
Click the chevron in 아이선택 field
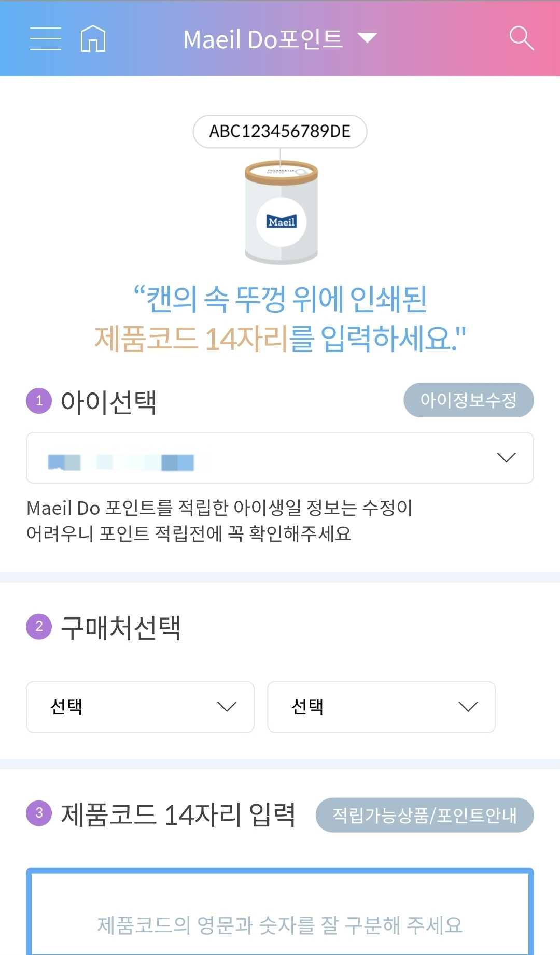point(506,457)
